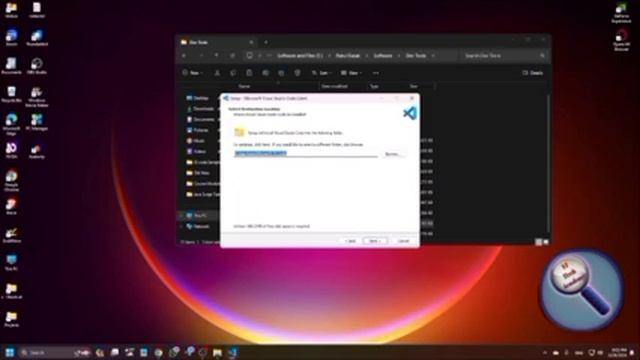Open PC Manager desktop icon
This screenshot has height=360, width=640.
[37, 122]
